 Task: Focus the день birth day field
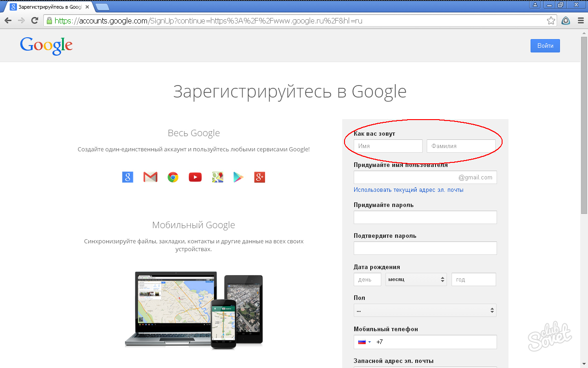pyautogui.click(x=367, y=279)
